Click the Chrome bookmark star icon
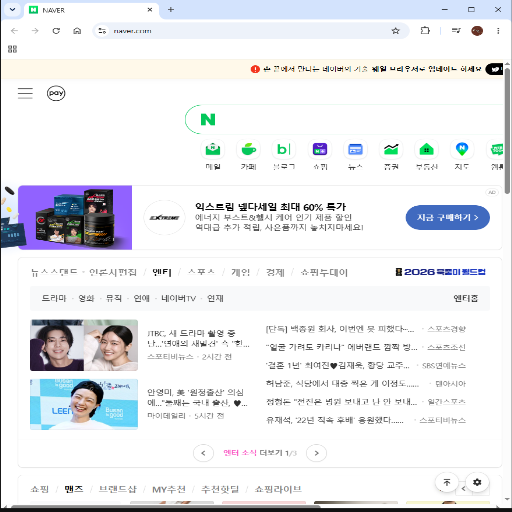Screen dimensions: 512x512 pos(396,31)
